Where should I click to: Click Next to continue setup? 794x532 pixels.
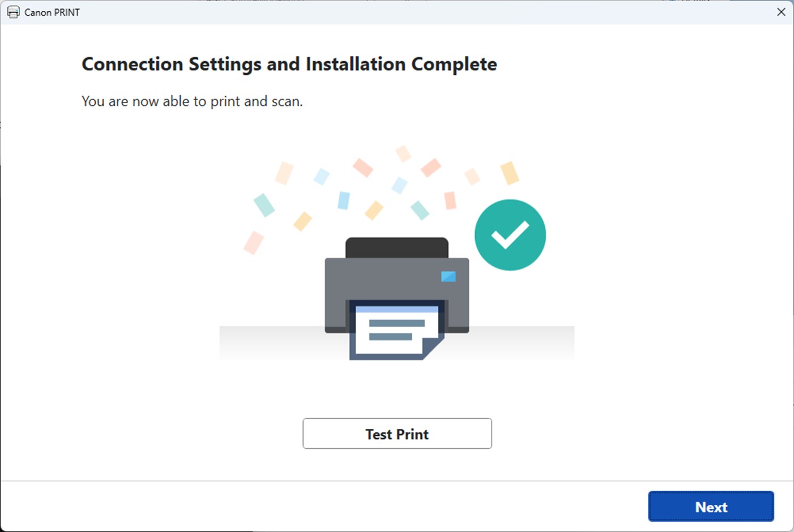click(x=711, y=507)
